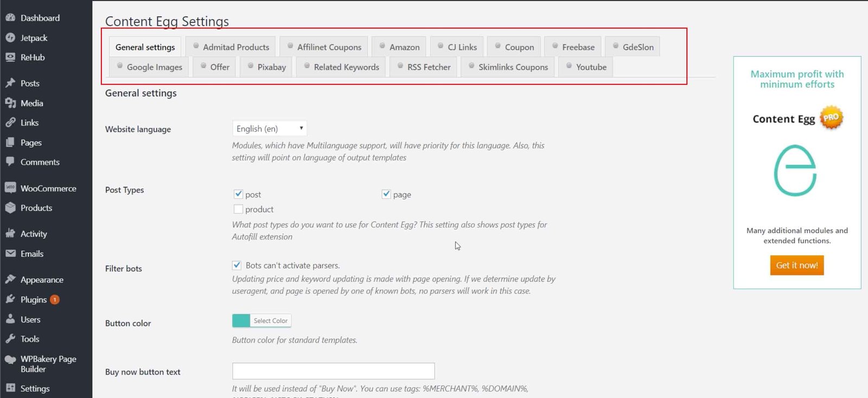Click the Posts pin icon
The height and width of the screenshot is (398, 868).
(x=10, y=83)
